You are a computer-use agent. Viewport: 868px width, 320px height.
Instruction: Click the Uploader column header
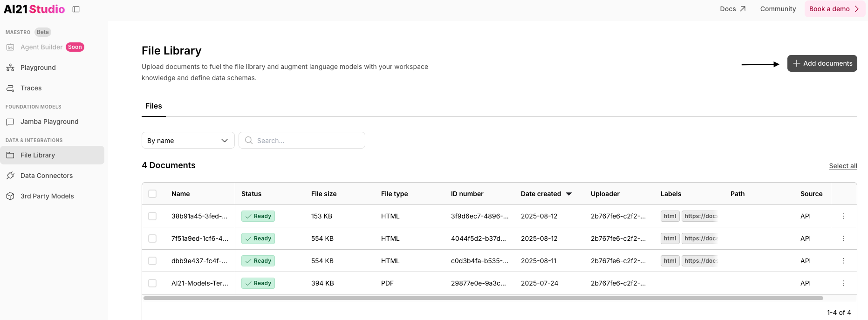coord(605,194)
